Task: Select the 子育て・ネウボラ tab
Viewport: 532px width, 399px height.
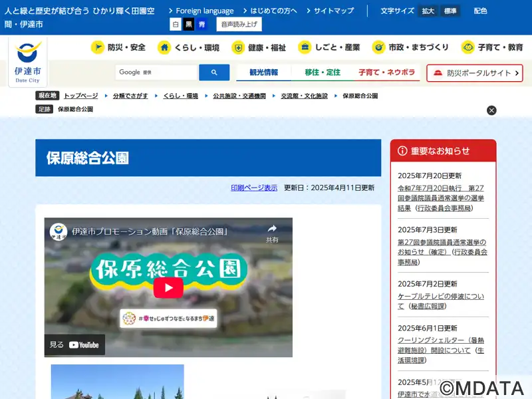Action: (x=387, y=72)
